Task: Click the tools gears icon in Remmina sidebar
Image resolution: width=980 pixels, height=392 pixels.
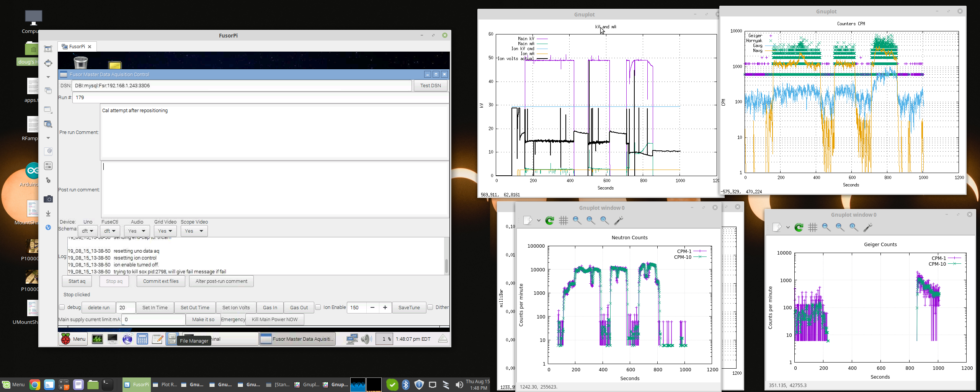Action: pos(48,180)
